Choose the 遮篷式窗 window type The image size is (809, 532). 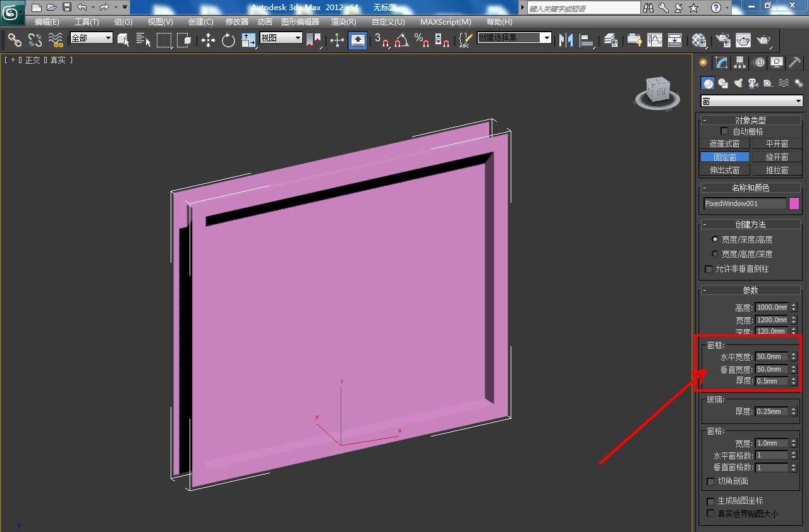click(x=724, y=144)
